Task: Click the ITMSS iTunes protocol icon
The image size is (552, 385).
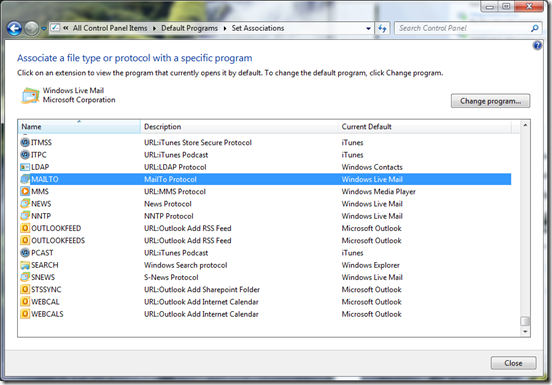Action: (x=25, y=143)
